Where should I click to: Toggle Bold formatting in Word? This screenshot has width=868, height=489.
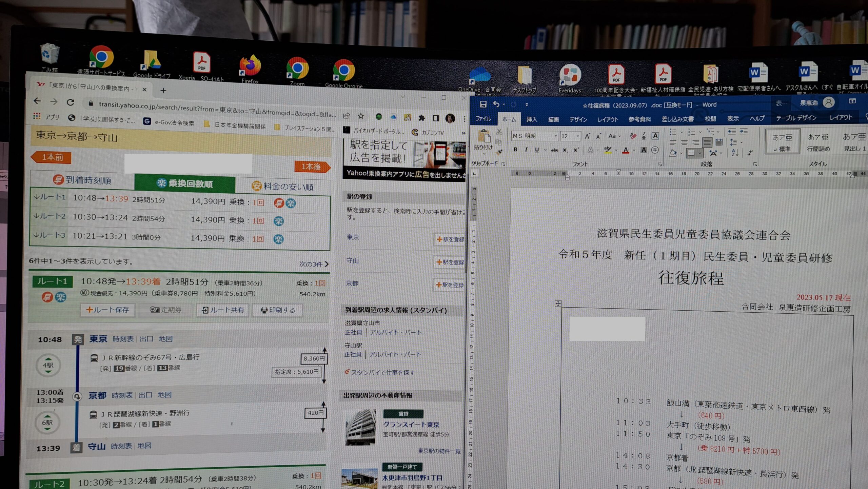pyautogui.click(x=515, y=149)
